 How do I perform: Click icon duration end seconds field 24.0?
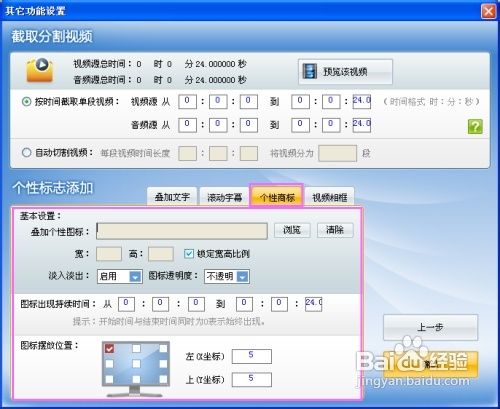[x=314, y=304]
